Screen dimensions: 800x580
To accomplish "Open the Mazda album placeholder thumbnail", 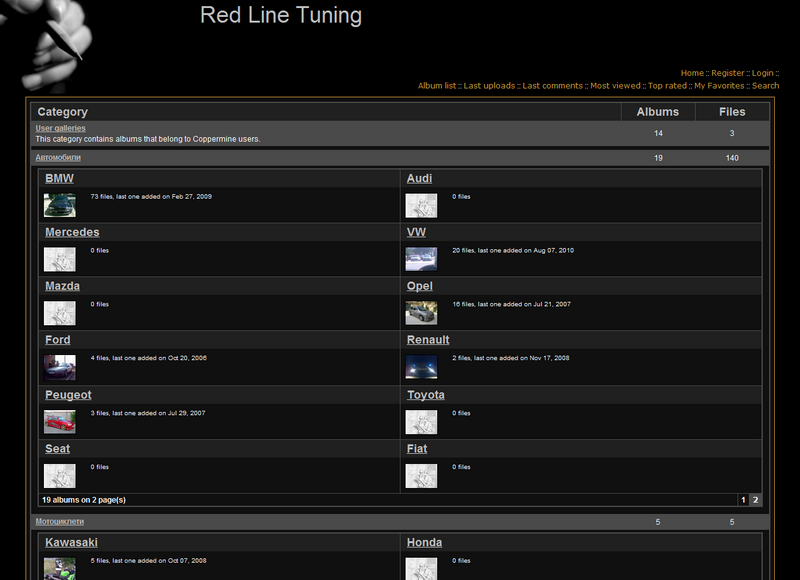I will (x=60, y=313).
